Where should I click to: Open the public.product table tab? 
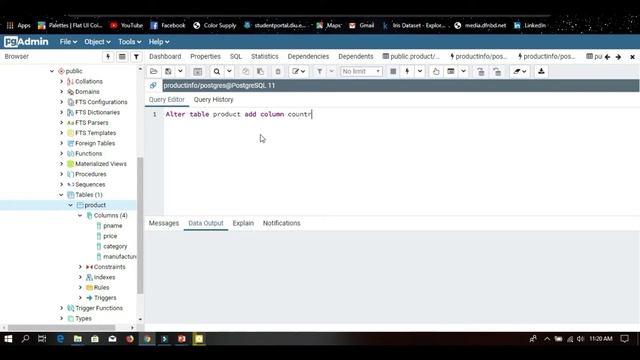click(x=411, y=56)
